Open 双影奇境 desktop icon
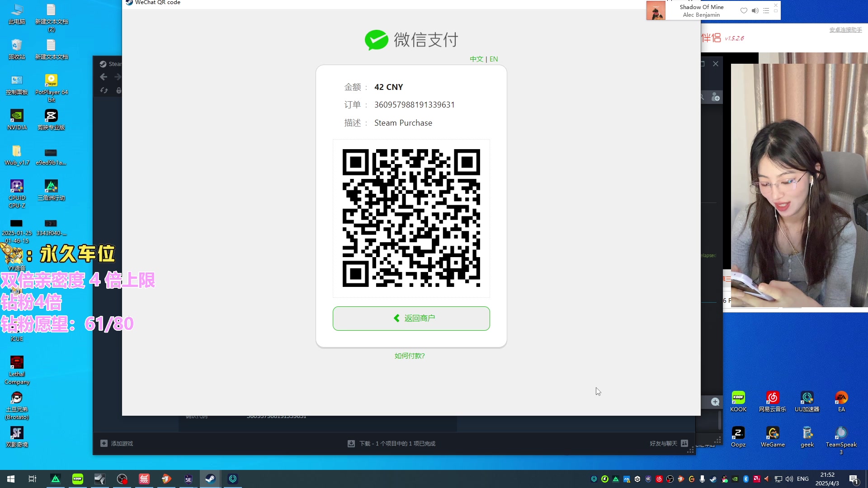This screenshot has height=488, width=868. coord(17,437)
